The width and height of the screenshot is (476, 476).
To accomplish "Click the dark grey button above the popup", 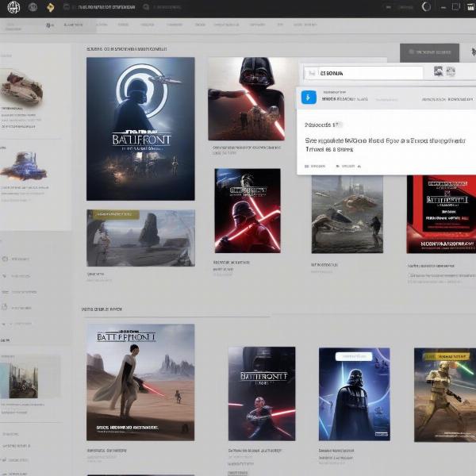I will point(429,52).
